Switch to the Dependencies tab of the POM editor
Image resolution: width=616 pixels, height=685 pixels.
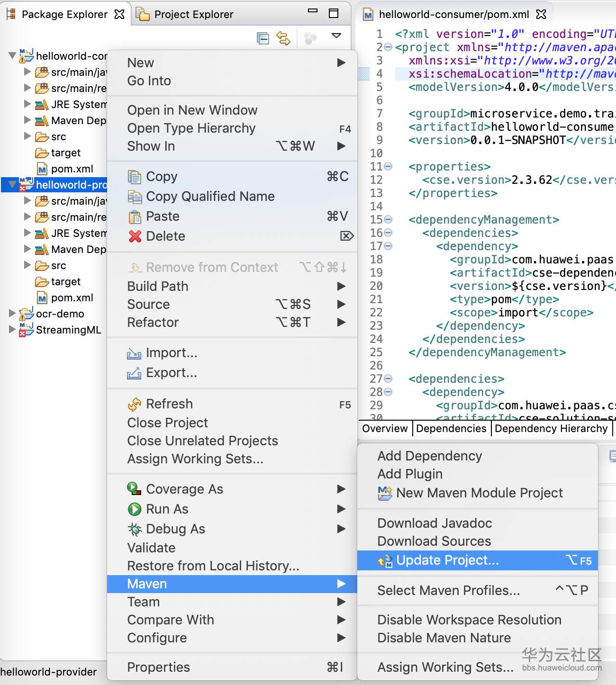[x=451, y=429]
